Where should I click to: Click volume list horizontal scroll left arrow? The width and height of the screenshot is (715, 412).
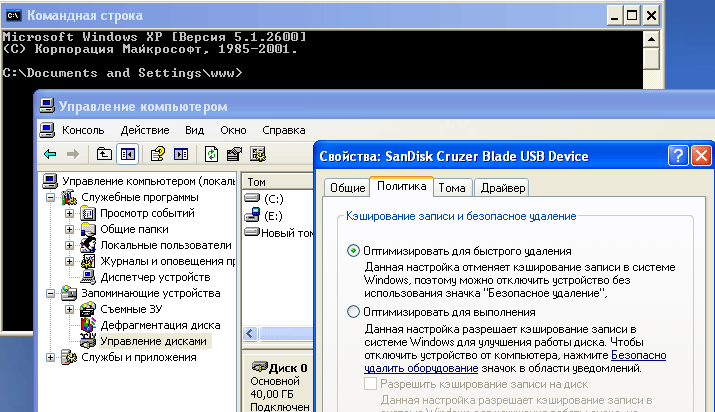(250, 334)
